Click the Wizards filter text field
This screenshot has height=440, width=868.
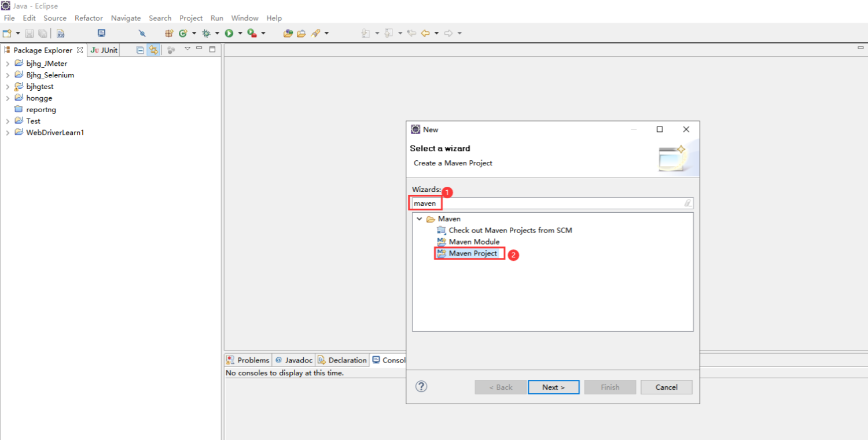pyautogui.click(x=552, y=203)
